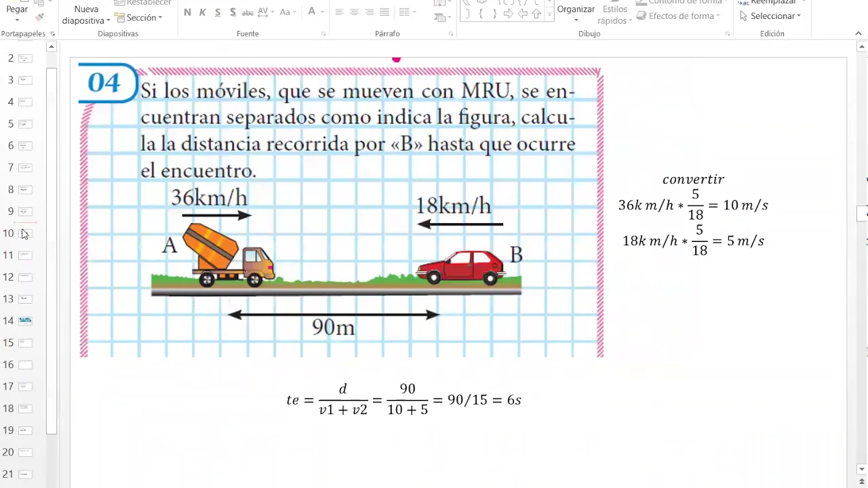Image resolution: width=868 pixels, height=488 pixels.
Task: Select slide 16 thumbnail
Action: 26,365
